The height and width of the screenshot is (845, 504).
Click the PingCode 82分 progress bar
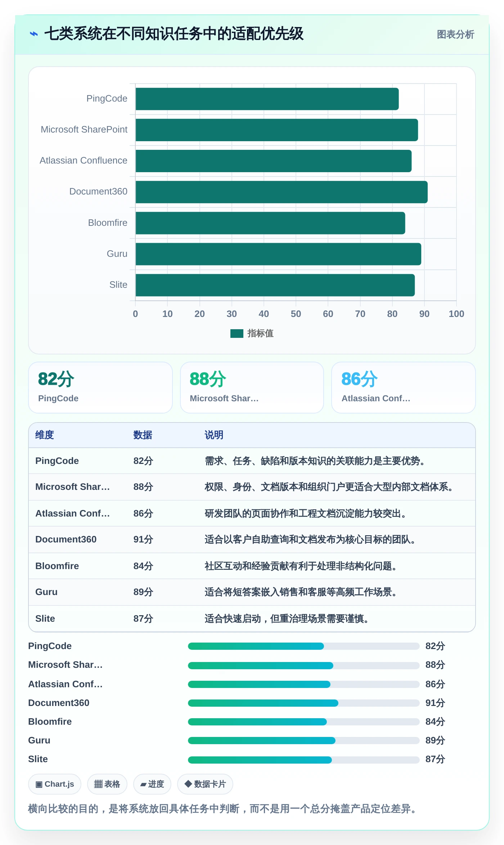pos(303,646)
